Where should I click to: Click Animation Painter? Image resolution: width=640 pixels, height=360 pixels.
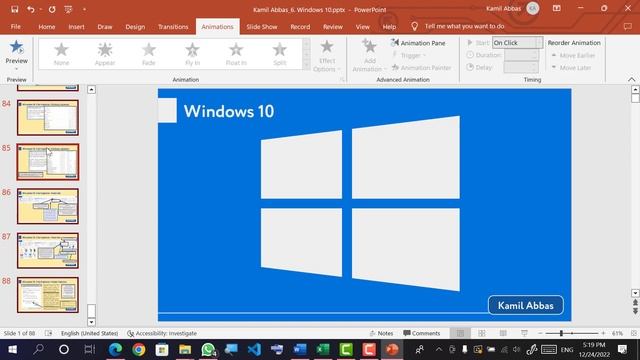422,68
